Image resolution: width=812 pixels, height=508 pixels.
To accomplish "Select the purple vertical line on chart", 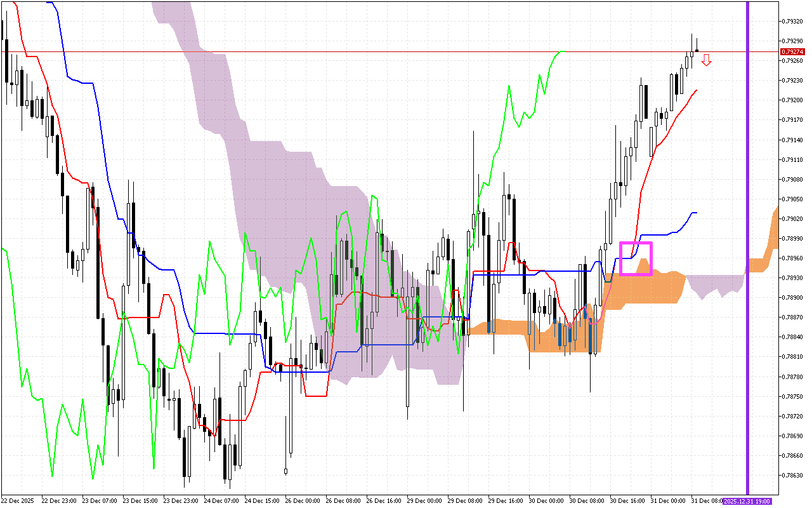I will click(x=747, y=190).
